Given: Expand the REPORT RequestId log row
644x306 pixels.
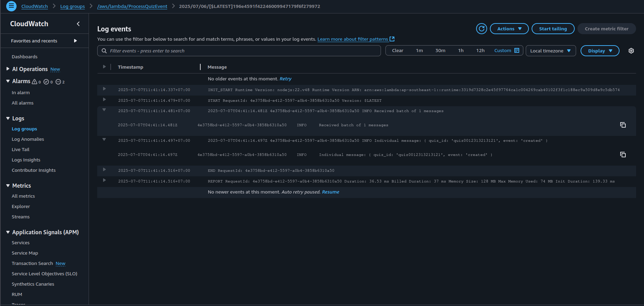Looking at the screenshot, I should pos(104,180).
